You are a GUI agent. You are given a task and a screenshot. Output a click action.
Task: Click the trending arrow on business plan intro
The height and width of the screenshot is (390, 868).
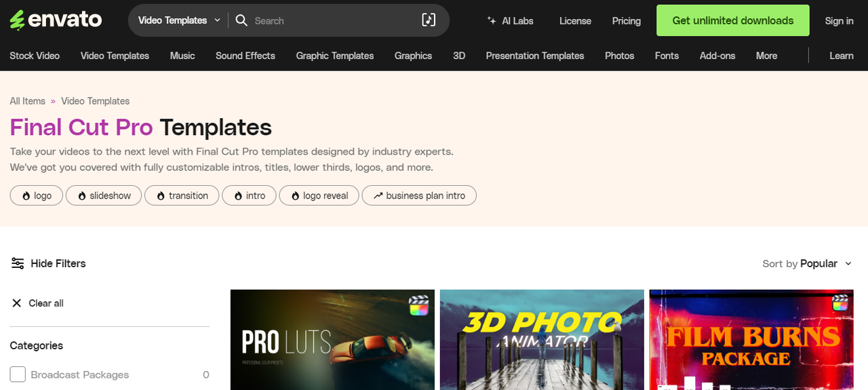coord(378,196)
